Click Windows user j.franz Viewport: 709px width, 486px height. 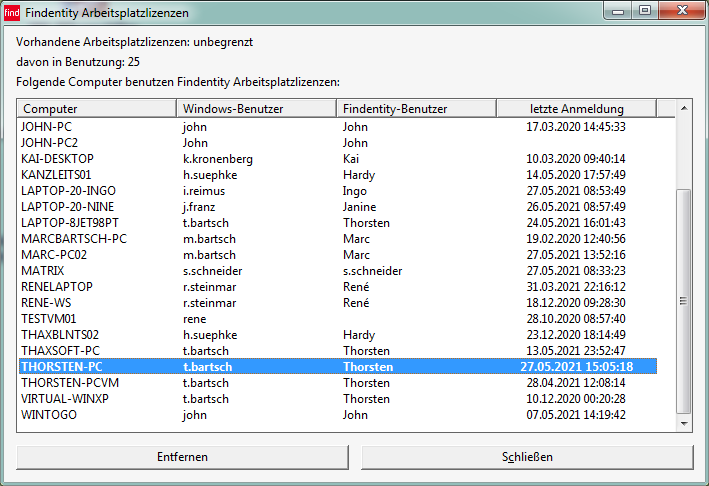[x=199, y=207]
